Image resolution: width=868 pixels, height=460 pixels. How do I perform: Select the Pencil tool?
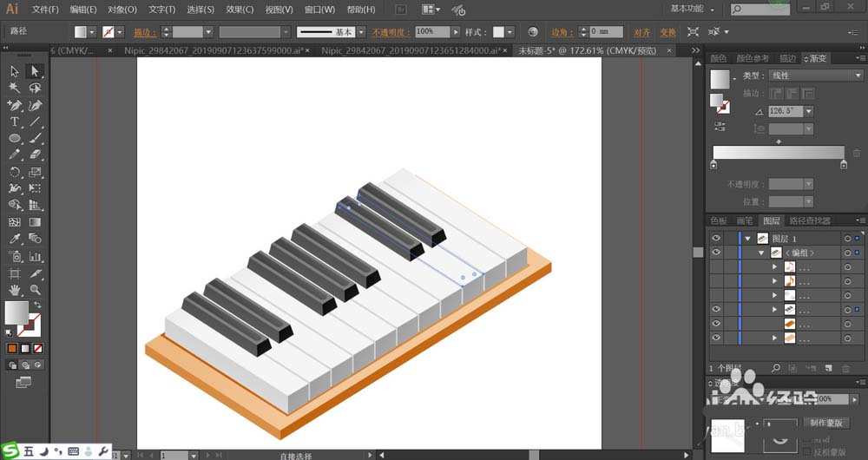[15, 155]
